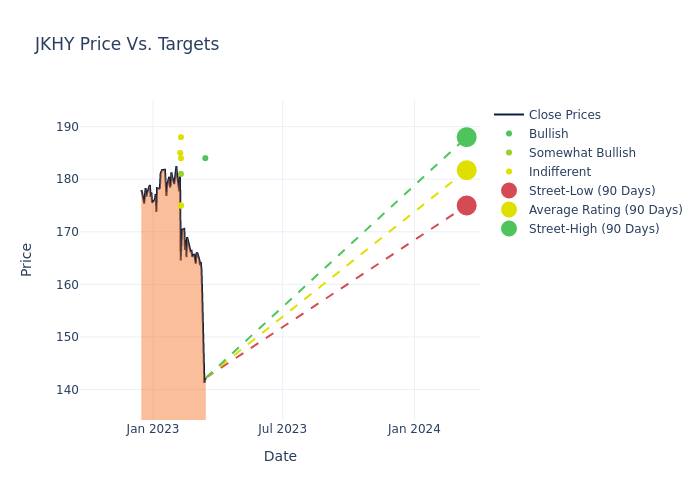This screenshot has height=500, width=700.
Task: Click the Somewhat Bullish legend marker dot
Action: coord(509,153)
